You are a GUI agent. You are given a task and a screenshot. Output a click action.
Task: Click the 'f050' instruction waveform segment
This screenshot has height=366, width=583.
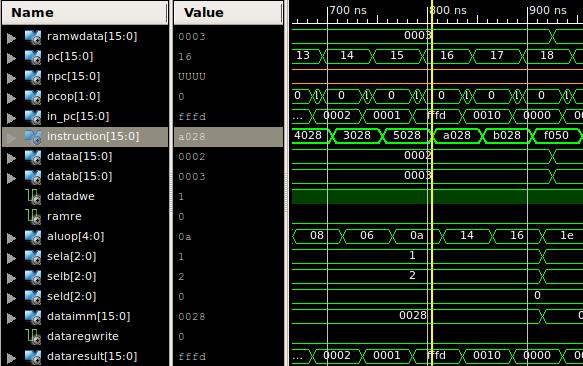(556, 135)
